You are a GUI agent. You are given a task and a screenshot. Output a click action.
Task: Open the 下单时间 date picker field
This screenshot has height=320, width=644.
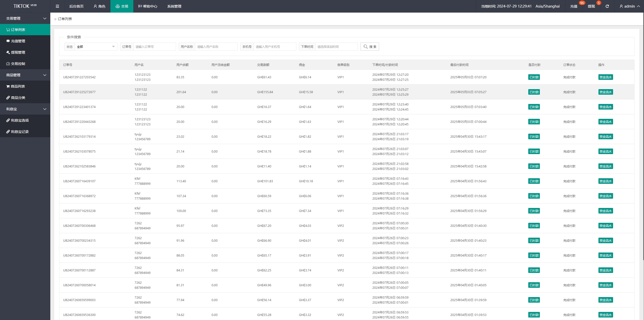tap(336, 47)
